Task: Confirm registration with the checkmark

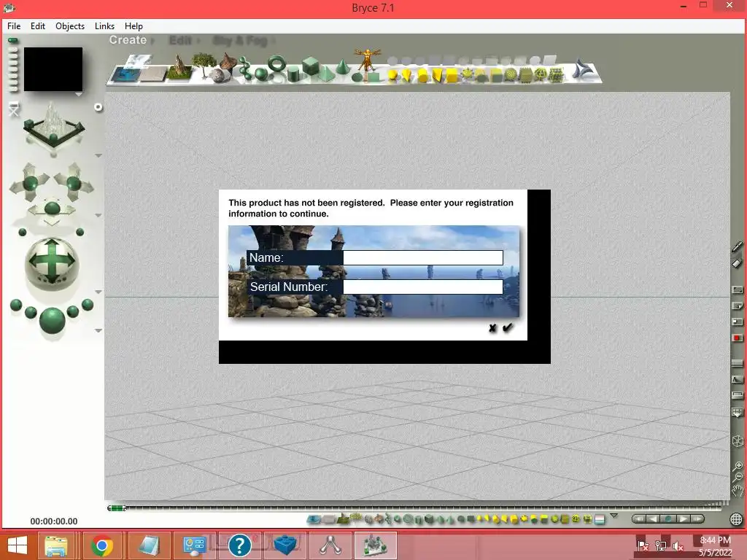Action: [x=508, y=327]
